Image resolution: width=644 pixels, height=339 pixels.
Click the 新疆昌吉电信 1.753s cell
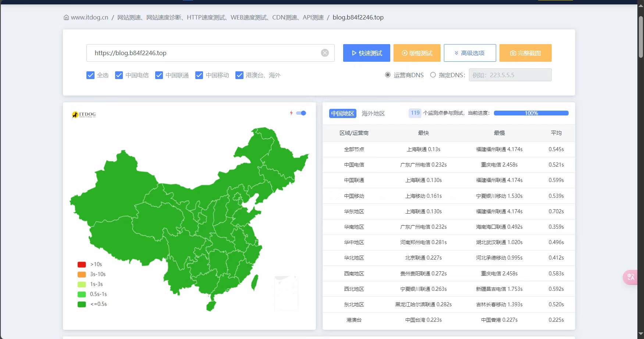[499, 289]
